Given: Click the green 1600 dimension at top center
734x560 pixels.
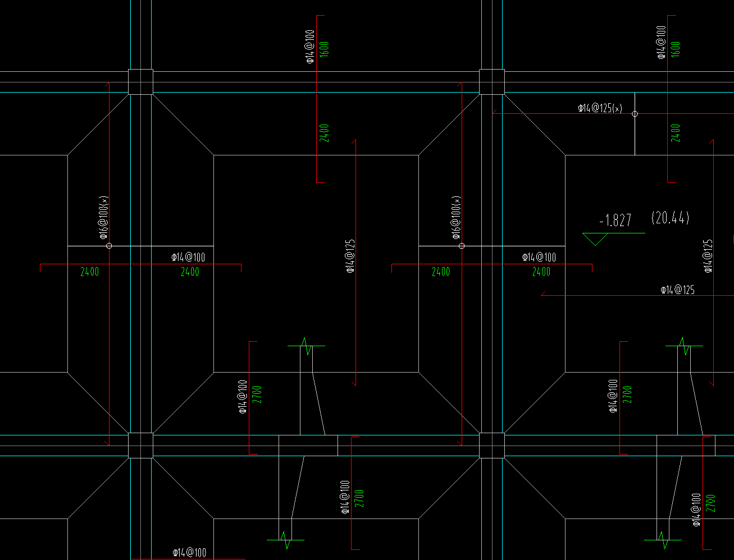Looking at the screenshot, I should coord(325,49).
